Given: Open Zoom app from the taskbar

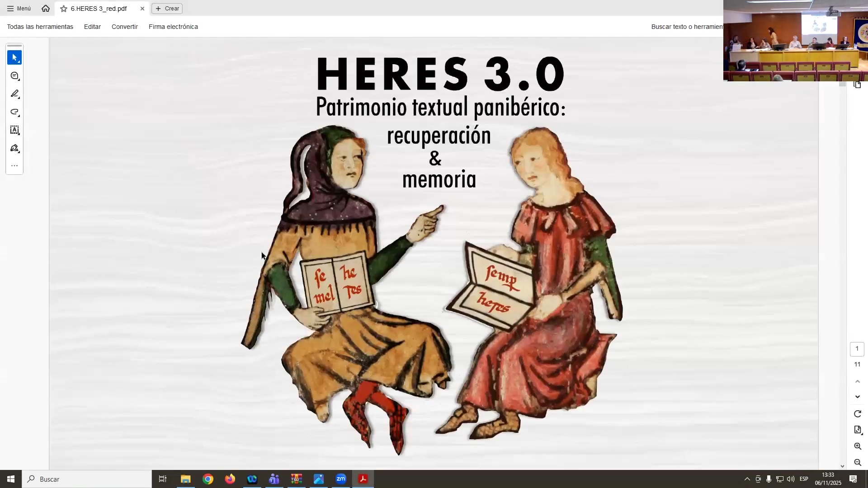Looking at the screenshot, I should click(x=341, y=479).
